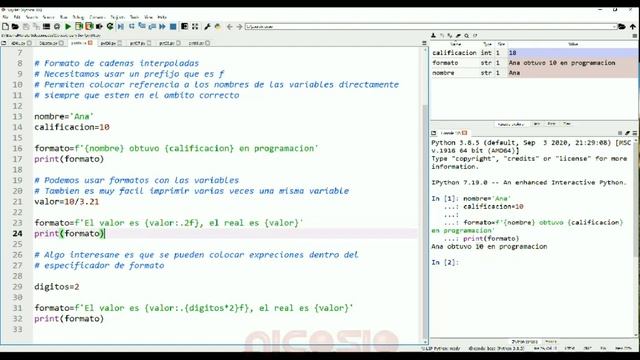Continue debug execution until next breakpoint
Viewport: 640px width, 360px height.
click(162, 27)
